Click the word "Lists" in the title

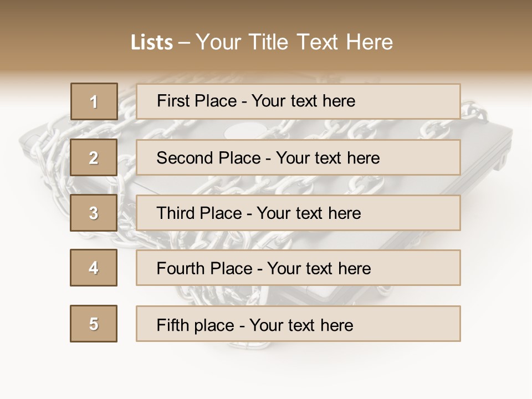point(151,43)
